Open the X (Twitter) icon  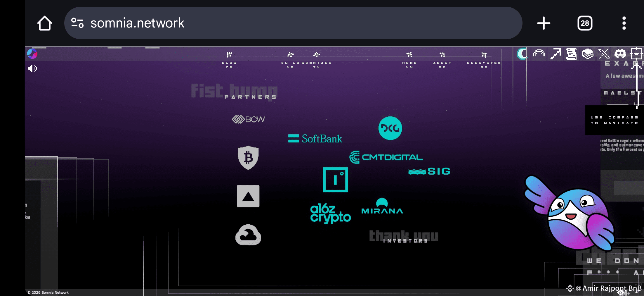pos(604,54)
